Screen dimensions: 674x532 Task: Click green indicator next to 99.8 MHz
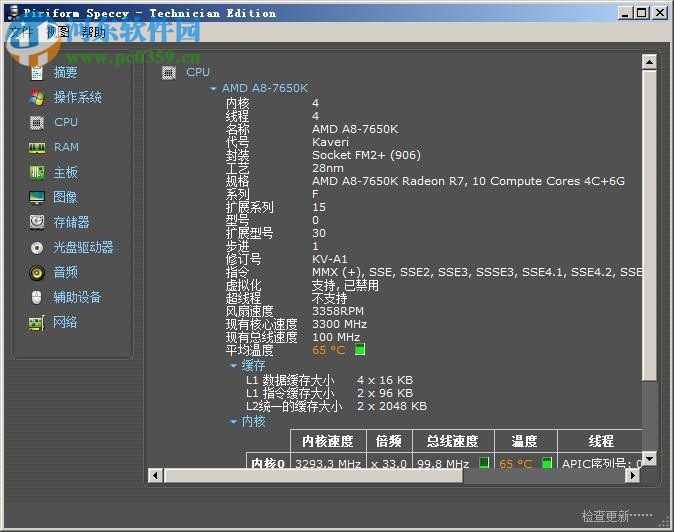[484, 463]
